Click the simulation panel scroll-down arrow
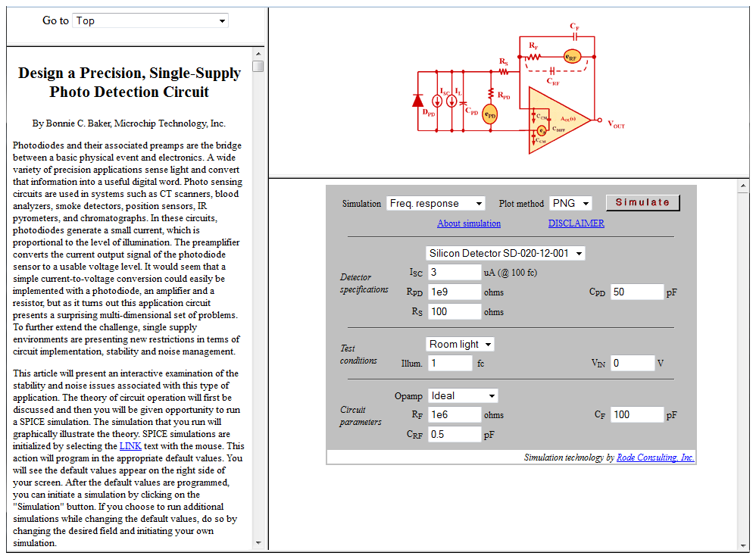756x559 pixels. 743,545
